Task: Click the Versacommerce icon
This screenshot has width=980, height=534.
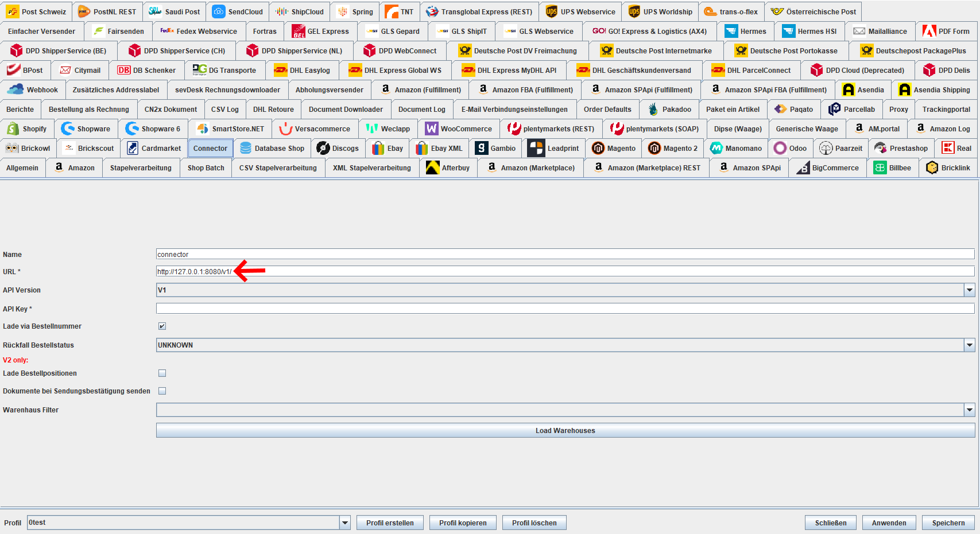Action: [x=285, y=128]
